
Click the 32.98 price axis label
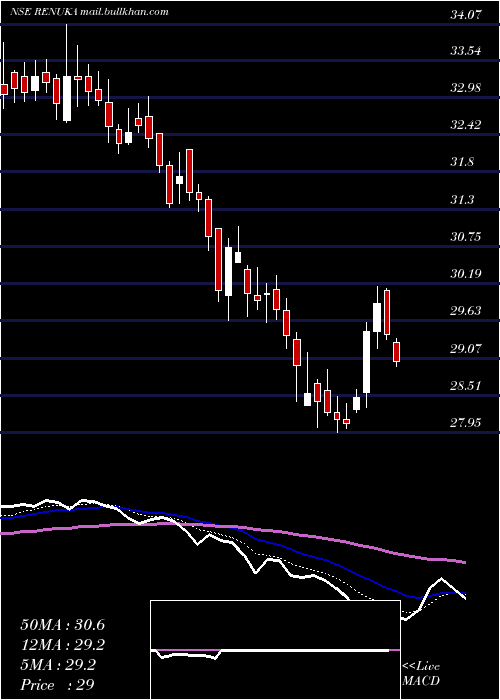pyautogui.click(x=466, y=88)
